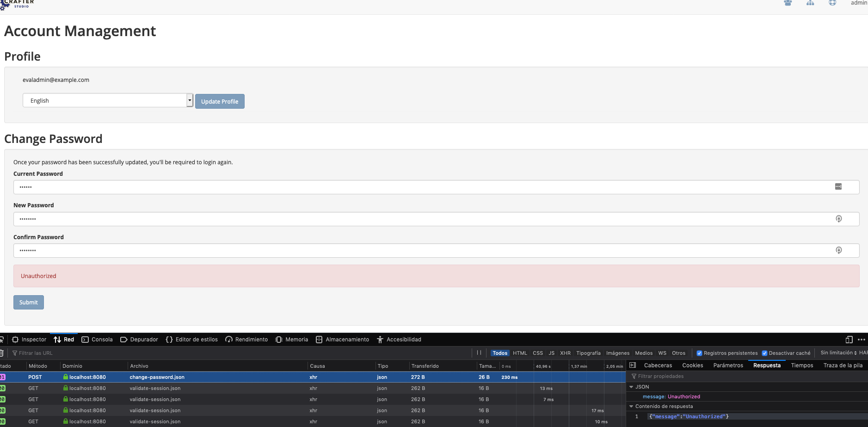Open the admin user menu
868x427 pixels.
[859, 3]
